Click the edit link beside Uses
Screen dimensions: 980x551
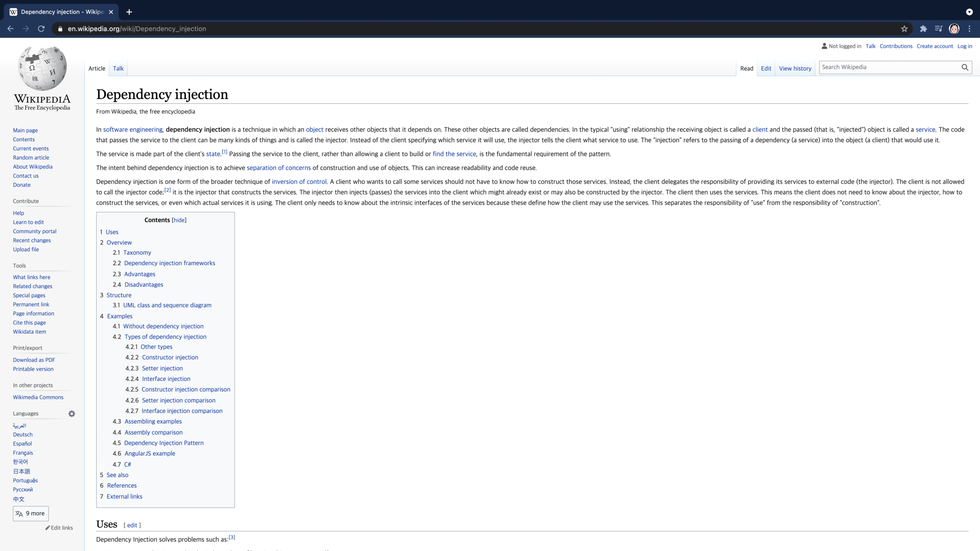click(x=132, y=525)
